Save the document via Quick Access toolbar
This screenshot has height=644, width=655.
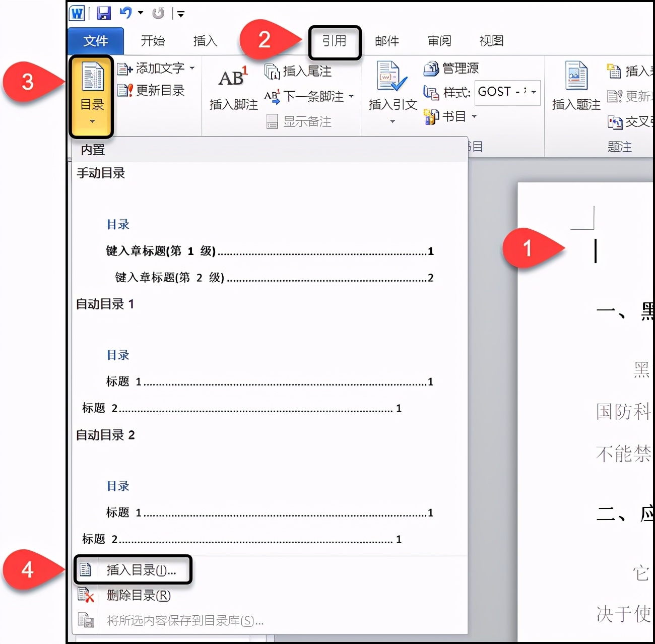coord(104,13)
